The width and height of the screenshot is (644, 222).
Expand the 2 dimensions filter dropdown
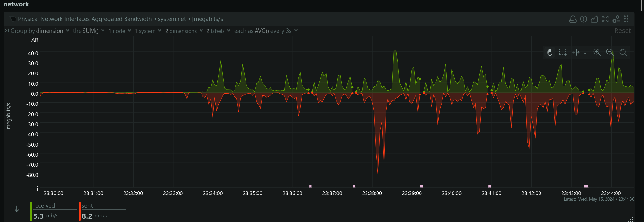click(x=184, y=31)
